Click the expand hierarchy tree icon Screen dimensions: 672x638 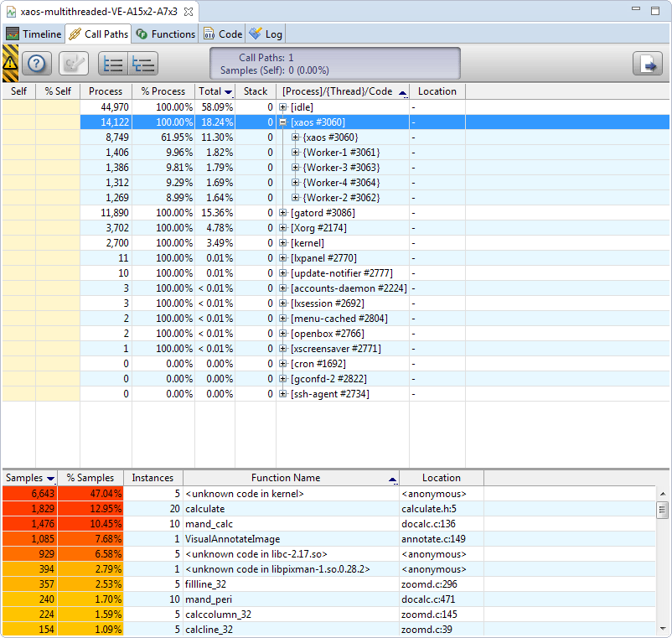[x=143, y=64]
